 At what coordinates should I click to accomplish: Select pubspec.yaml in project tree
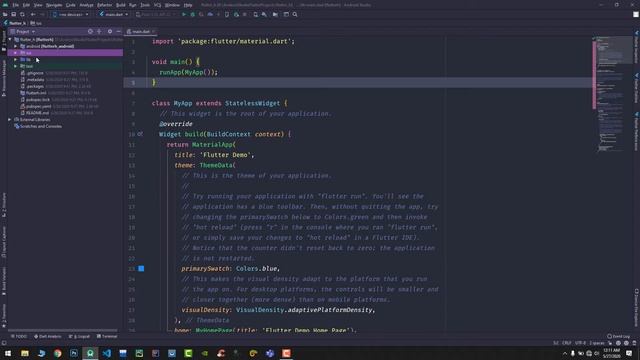(38, 106)
